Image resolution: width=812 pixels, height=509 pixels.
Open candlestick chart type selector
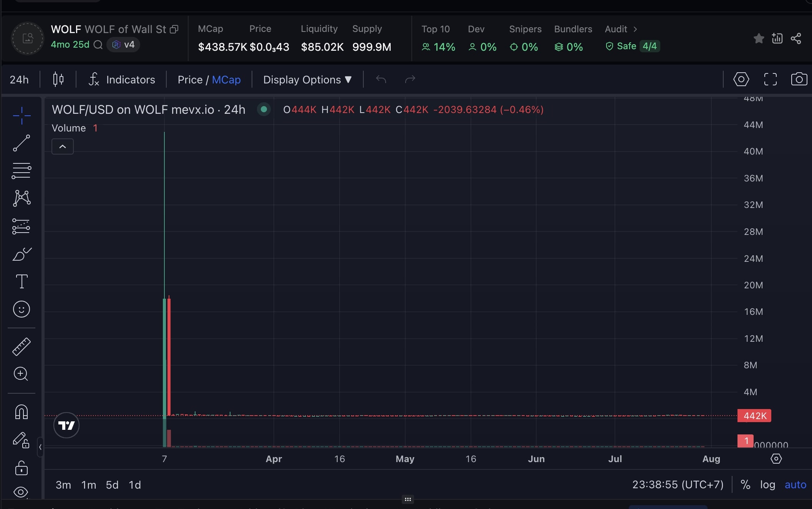(x=58, y=79)
